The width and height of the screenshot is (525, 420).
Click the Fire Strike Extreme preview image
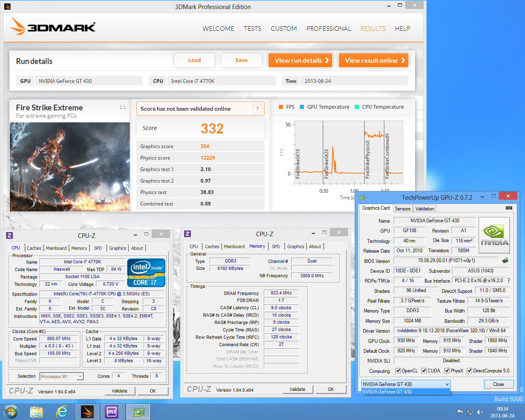click(70, 167)
